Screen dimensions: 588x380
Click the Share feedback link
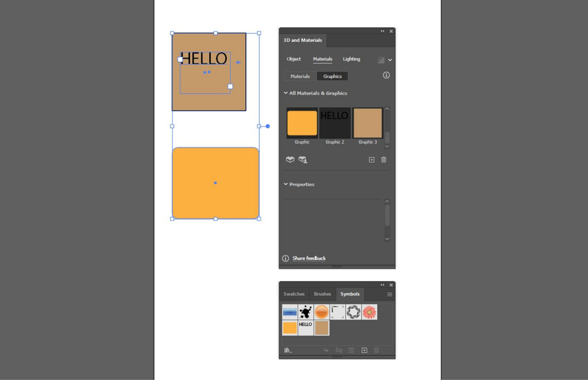pyautogui.click(x=309, y=258)
